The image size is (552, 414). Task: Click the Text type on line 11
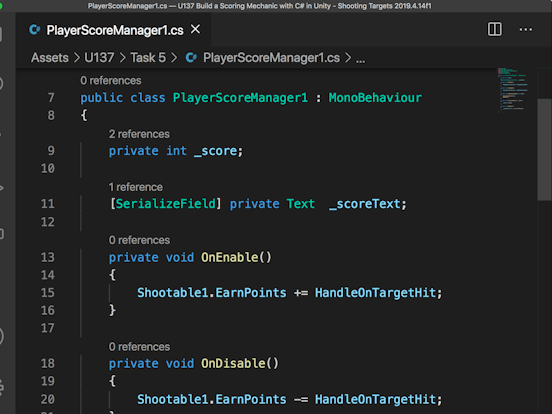[300, 204]
